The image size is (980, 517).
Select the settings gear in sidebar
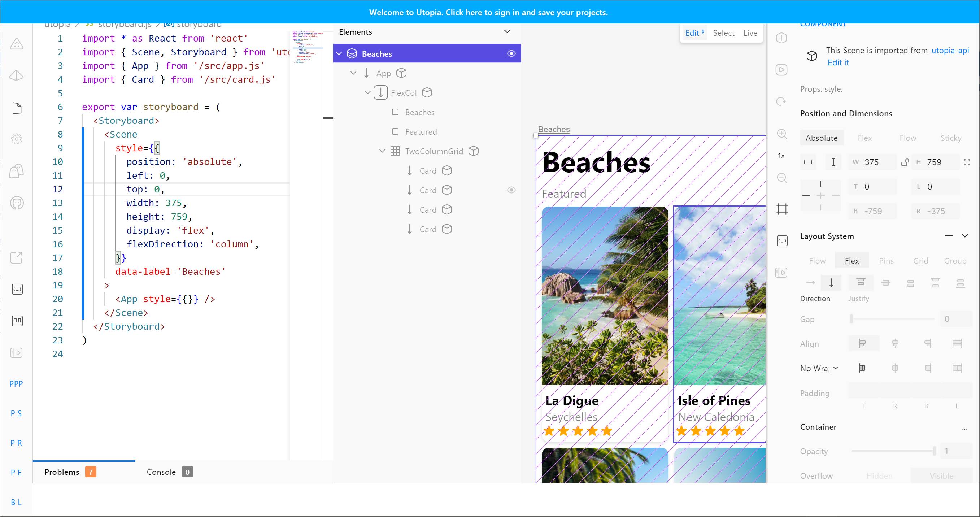click(17, 139)
